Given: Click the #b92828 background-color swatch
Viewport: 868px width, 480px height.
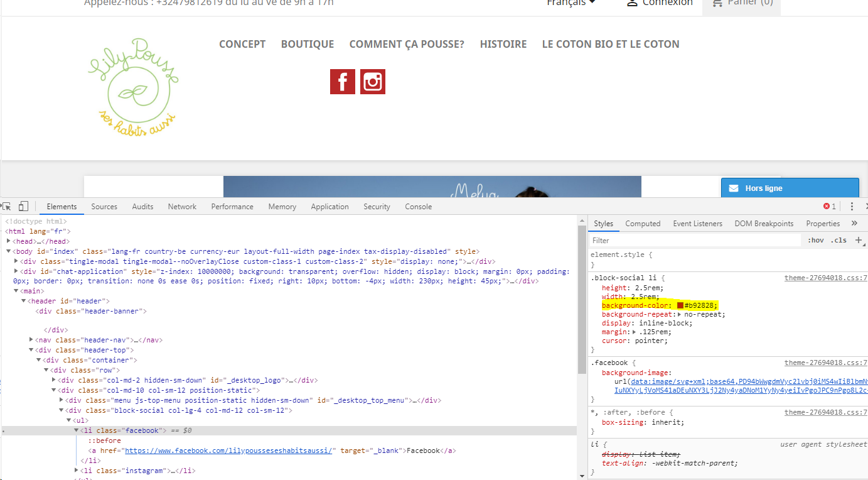Looking at the screenshot, I should pos(680,305).
